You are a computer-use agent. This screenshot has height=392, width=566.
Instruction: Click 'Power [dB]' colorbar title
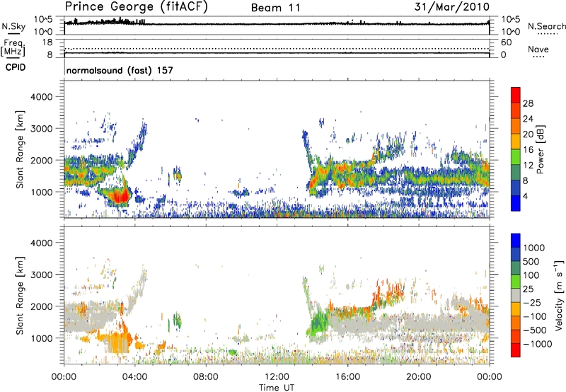pyautogui.click(x=540, y=149)
